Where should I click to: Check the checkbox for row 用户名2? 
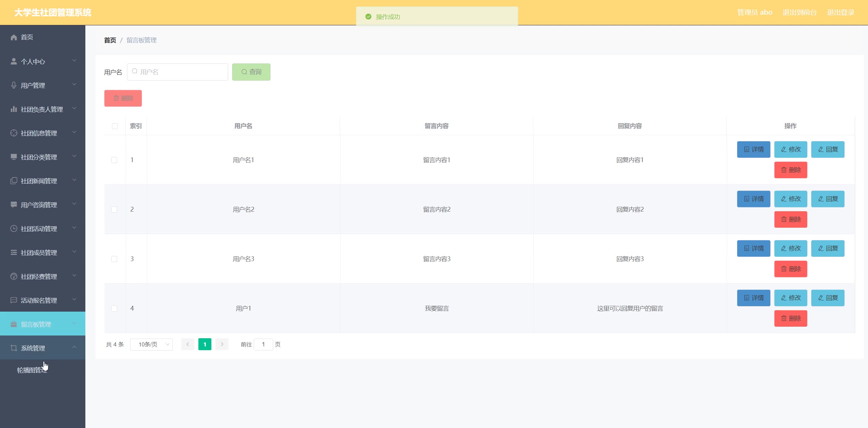pyautogui.click(x=114, y=210)
